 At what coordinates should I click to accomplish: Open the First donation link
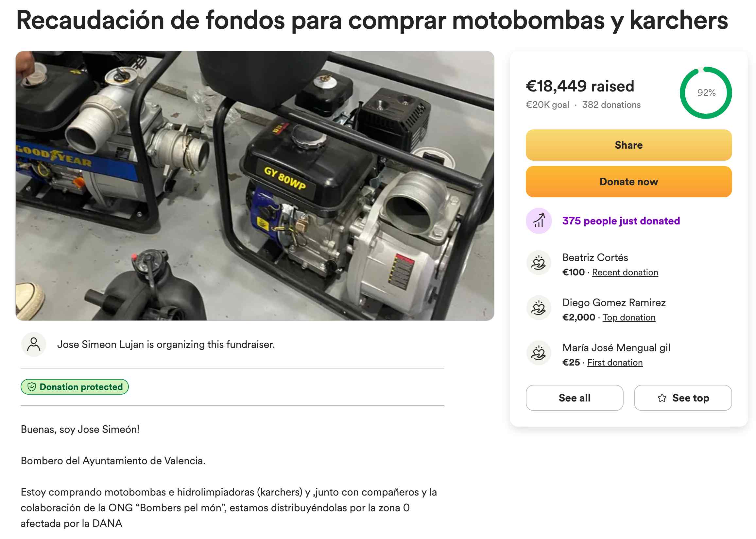614,362
